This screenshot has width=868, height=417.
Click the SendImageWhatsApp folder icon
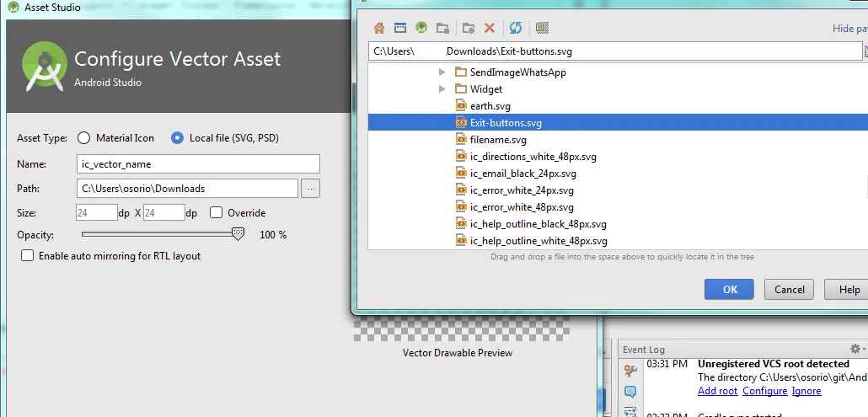461,72
